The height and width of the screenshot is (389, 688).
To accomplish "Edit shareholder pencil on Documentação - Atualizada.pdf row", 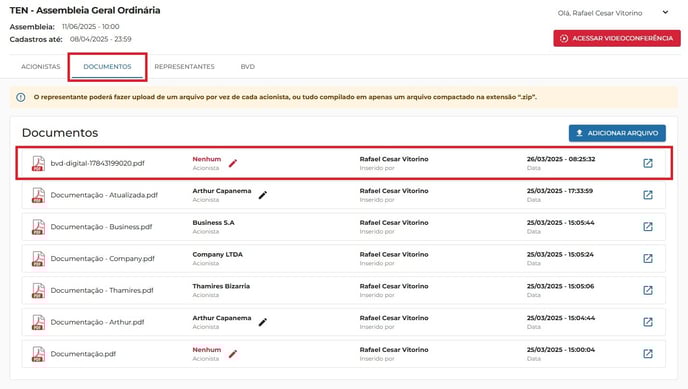I will coord(262,195).
